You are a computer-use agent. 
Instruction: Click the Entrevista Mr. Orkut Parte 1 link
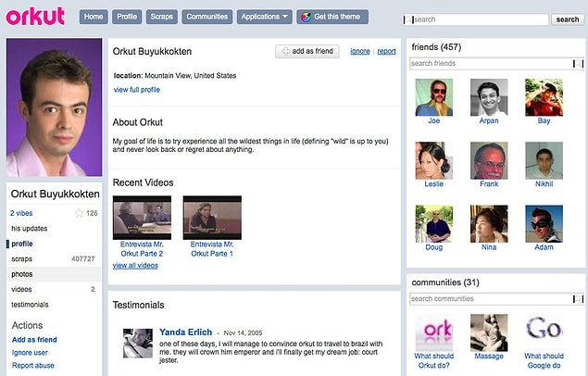click(x=212, y=249)
